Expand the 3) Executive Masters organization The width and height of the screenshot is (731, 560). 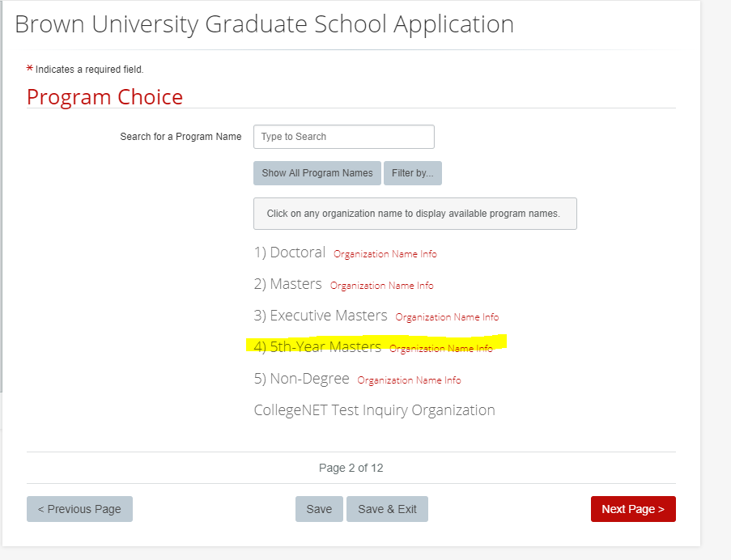[321, 316]
